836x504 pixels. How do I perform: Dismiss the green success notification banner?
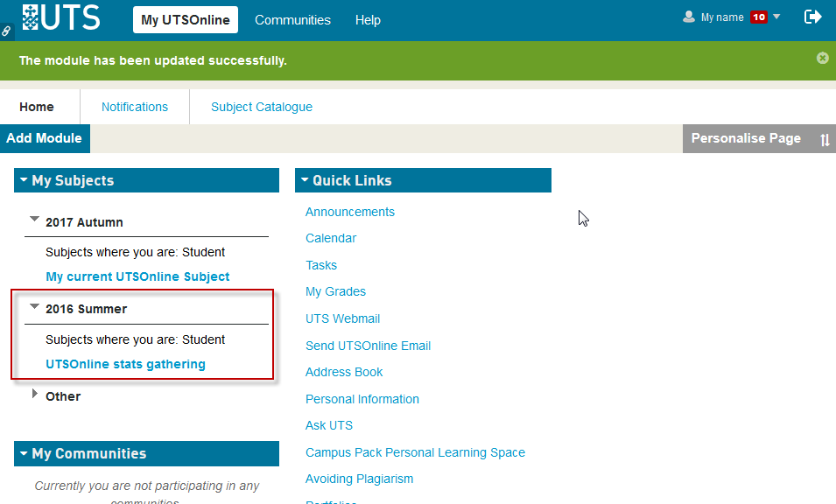pos(822,58)
